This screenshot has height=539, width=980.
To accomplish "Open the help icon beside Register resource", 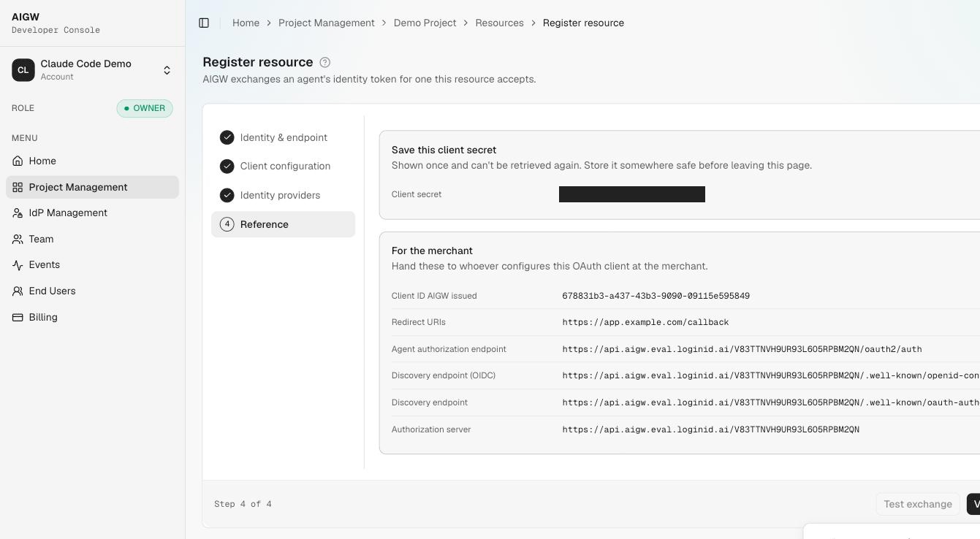I will 325,63.
